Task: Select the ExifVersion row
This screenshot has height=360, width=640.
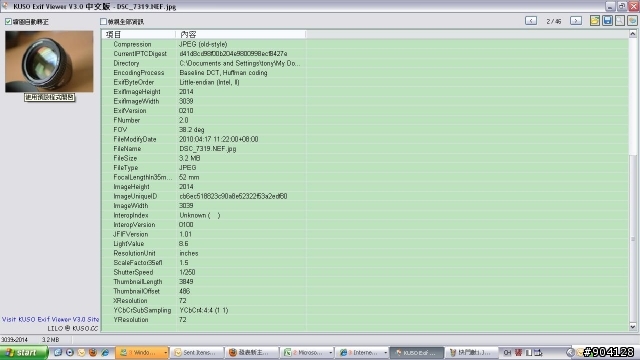Action: 365,111
